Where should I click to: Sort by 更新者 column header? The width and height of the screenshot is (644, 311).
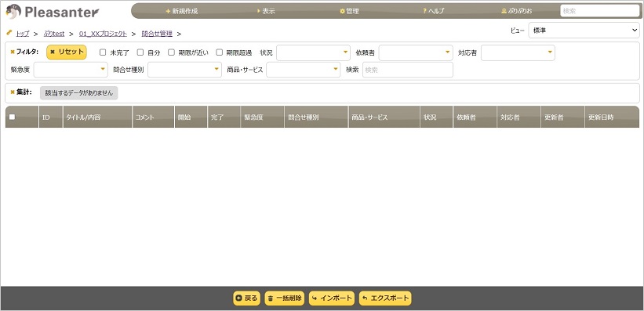pos(562,117)
